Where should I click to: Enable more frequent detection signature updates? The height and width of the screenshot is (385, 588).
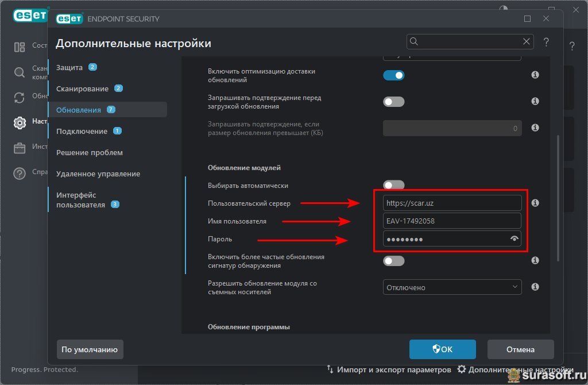click(394, 261)
